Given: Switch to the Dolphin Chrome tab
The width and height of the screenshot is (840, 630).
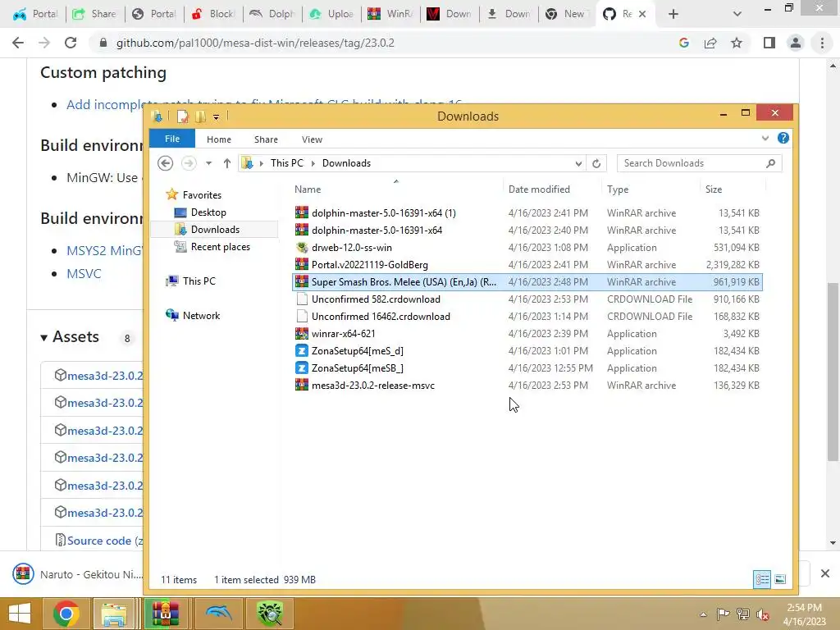Looking at the screenshot, I should tap(272, 14).
